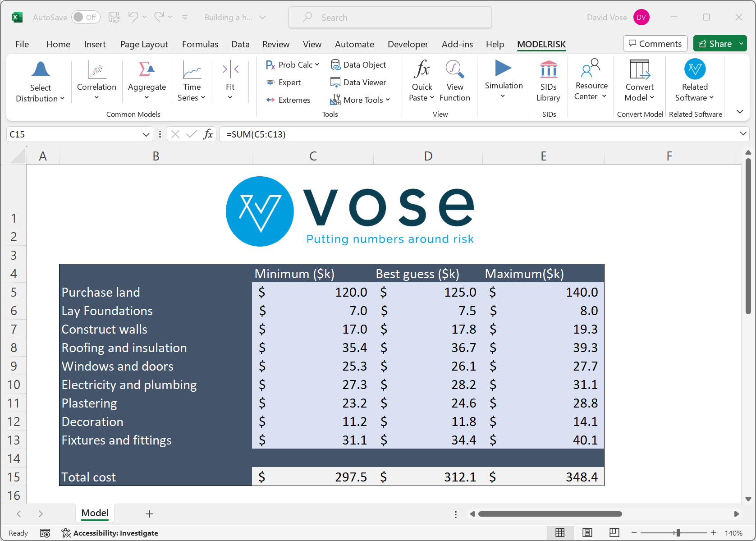Open the Fit distribution tool
Image resolution: width=756 pixels, height=541 pixels.
pos(230,81)
